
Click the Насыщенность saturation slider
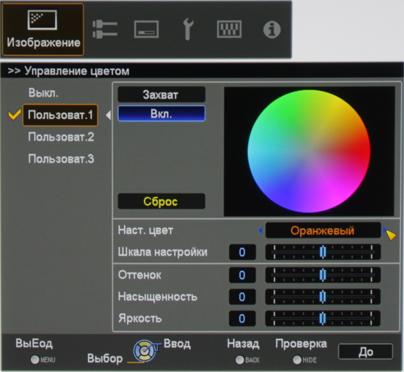(x=323, y=297)
